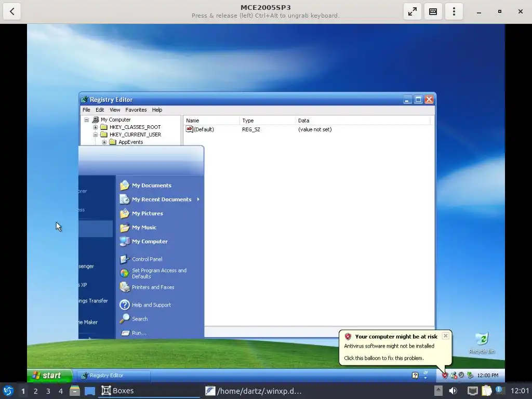Screen dimensions: 532x399
Task: Select HKEY_CURRENT_USER in the tree
Action: 135,135
